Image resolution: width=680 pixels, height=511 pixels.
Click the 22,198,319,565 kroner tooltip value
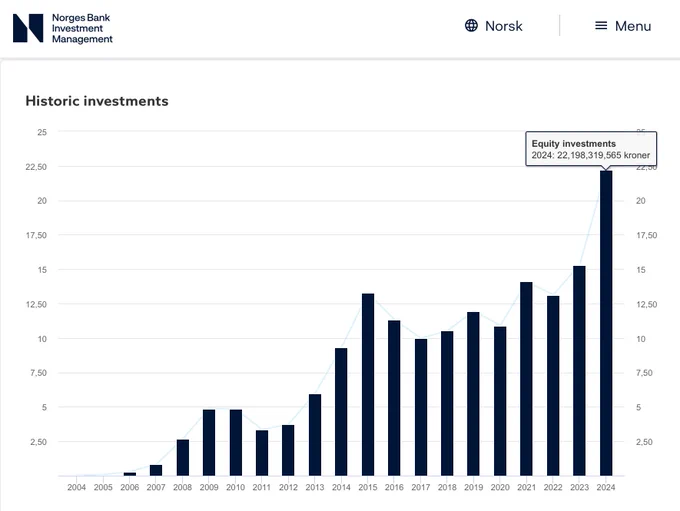point(603,155)
